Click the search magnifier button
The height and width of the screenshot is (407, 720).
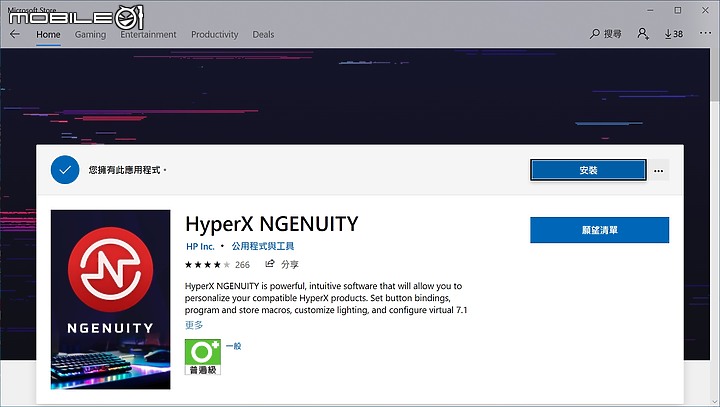605,34
